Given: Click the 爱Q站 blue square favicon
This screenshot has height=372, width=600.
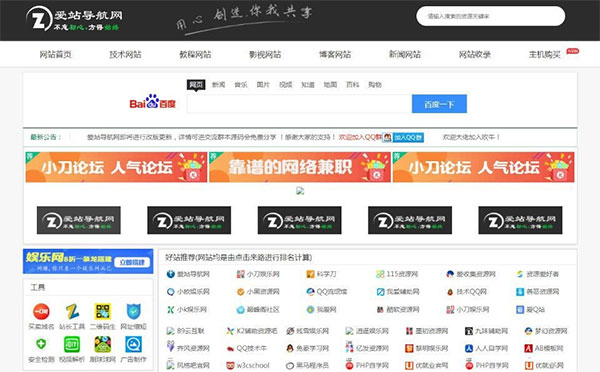Looking at the screenshot, I should point(520,309).
